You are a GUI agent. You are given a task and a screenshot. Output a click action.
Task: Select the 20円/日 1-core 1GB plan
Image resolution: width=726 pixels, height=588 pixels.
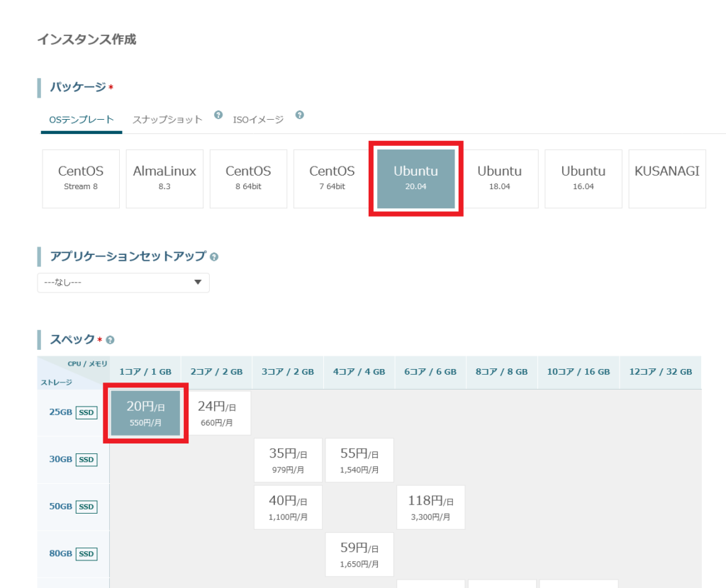click(x=146, y=413)
